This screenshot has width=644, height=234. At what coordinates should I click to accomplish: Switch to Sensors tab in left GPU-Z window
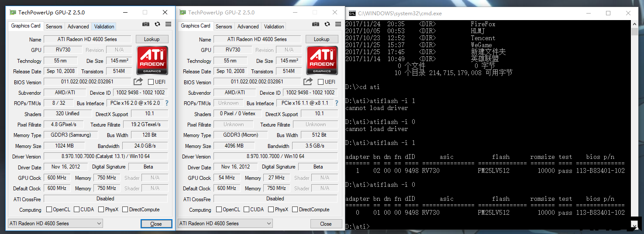click(54, 27)
